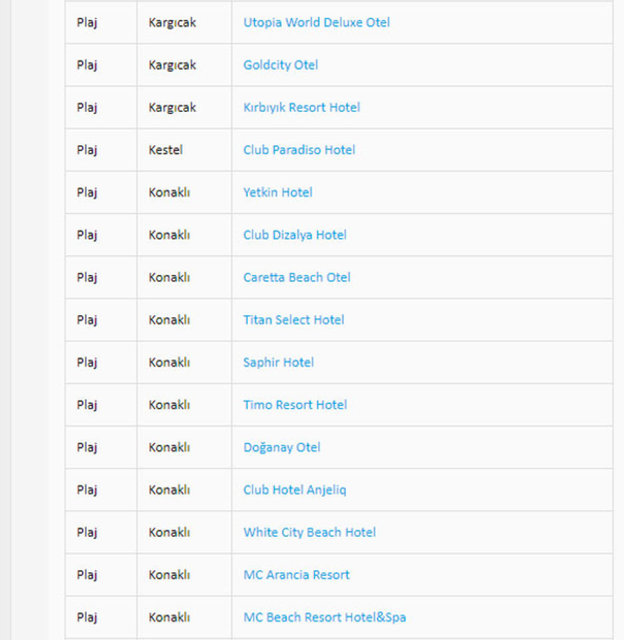This screenshot has height=640, width=624.
Task: Click Kargıcak cell in Goldcity Otel row
Action: pos(172,65)
